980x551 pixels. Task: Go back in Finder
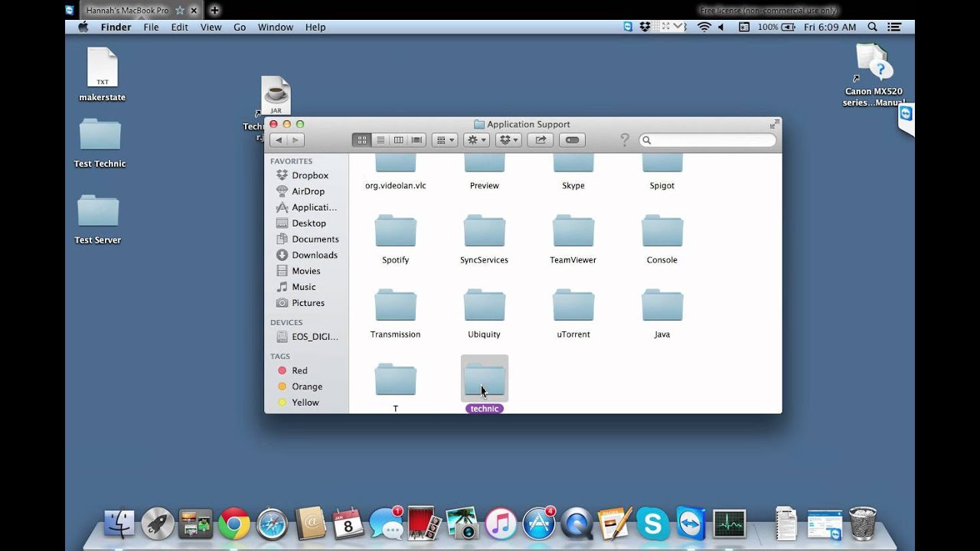coord(279,140)
